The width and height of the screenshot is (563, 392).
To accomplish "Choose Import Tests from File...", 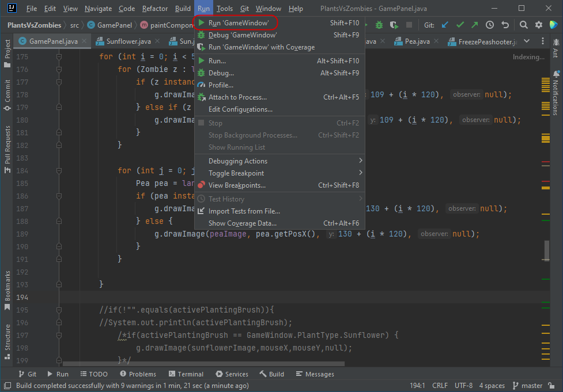I will click(x=279, y=211).
